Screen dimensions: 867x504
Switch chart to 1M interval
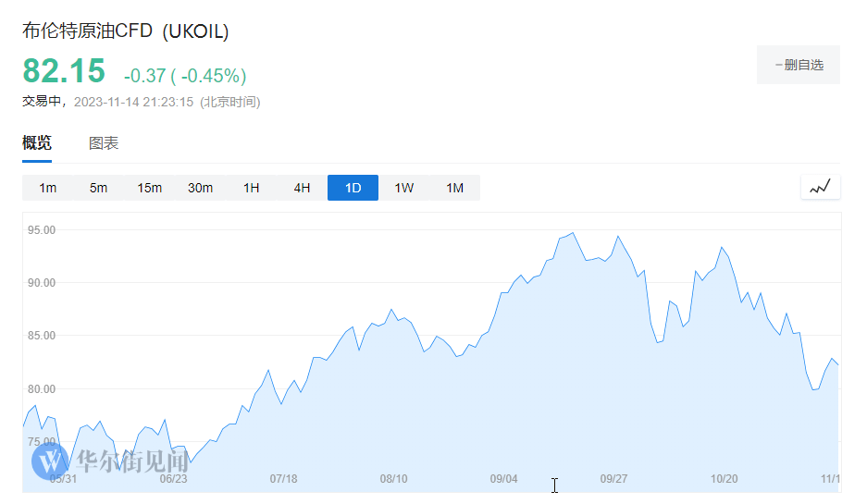click(x=454, y=188)
